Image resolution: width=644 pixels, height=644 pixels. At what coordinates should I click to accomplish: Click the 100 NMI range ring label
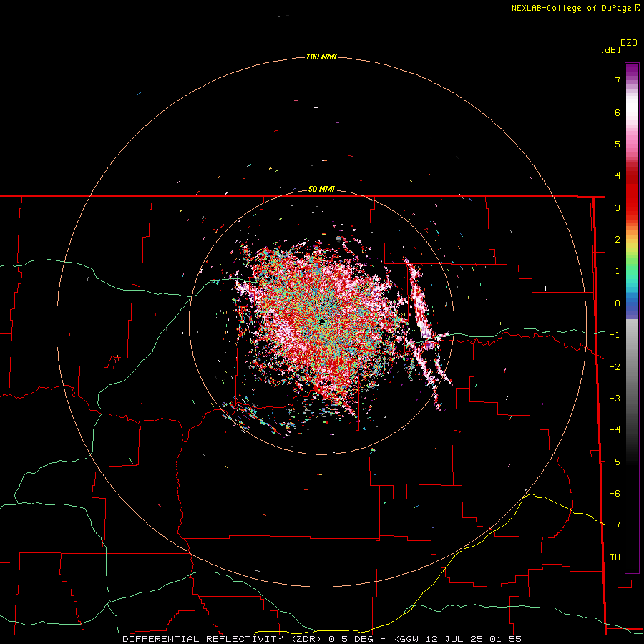[321, 57]
